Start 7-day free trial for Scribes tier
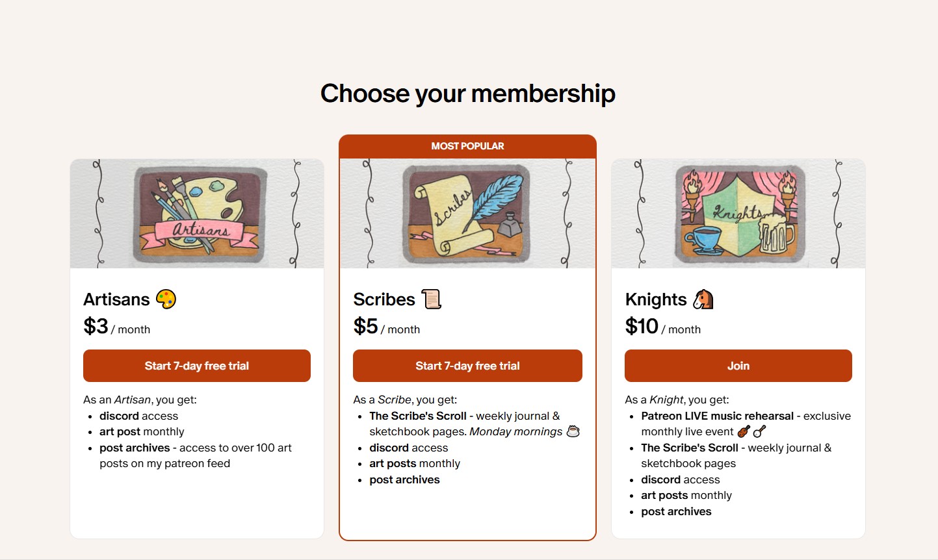The width and height of the screenshot is (938, 560). point(467,366)
